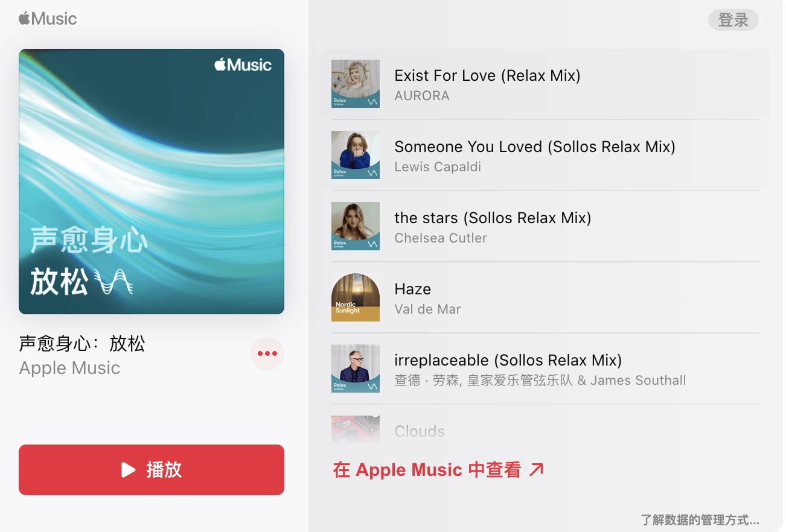Select the track Haze by Val de Mar
786x532 pixels.
(x=546, y=297)
